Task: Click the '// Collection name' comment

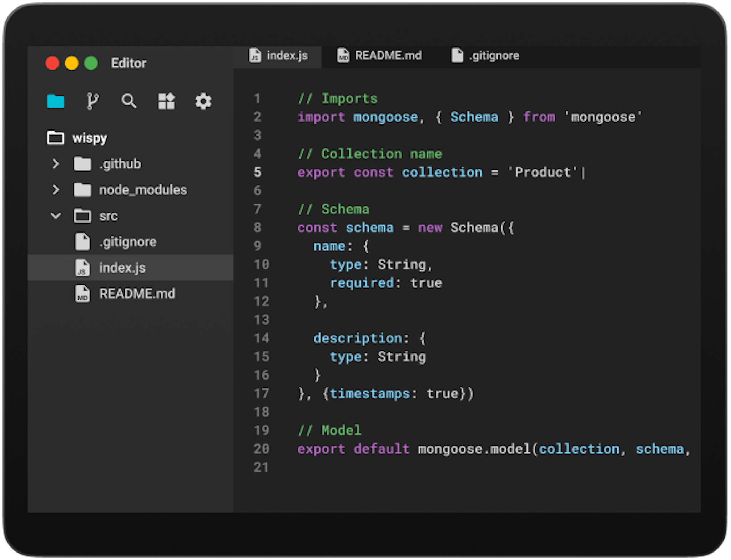Action: 370,154
